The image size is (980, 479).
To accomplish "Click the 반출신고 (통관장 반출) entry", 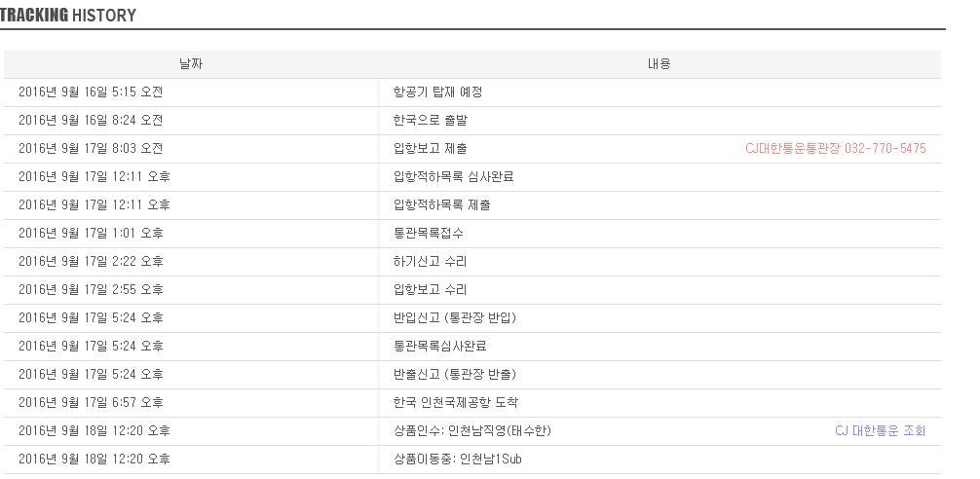I will point(454,375).
